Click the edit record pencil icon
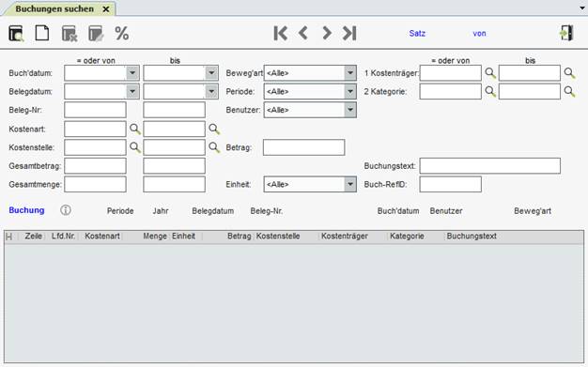588x367 pixels. pyautogui.click(x=96, y=34)
